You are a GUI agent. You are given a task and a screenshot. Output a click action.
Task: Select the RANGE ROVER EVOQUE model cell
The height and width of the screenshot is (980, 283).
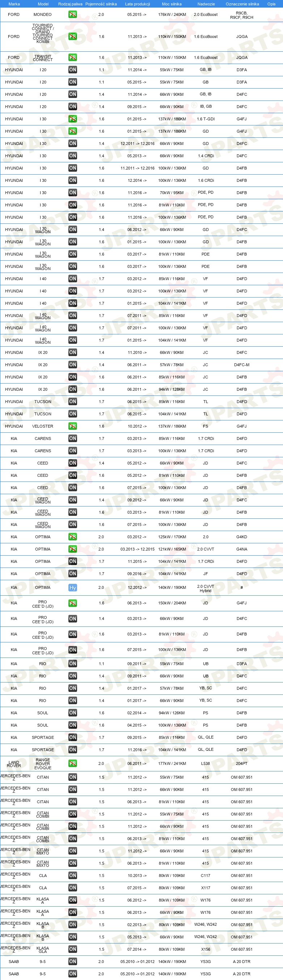coord(43,763)
